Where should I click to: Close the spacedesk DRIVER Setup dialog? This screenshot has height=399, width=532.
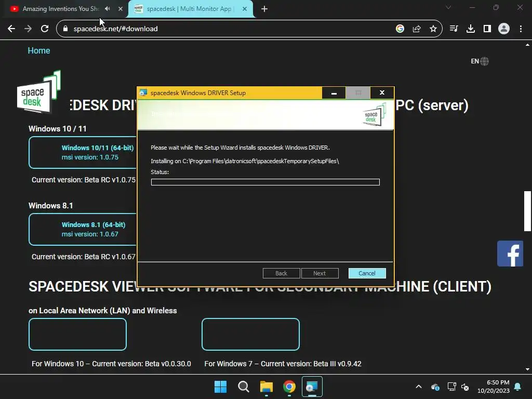tap(382, 92)
